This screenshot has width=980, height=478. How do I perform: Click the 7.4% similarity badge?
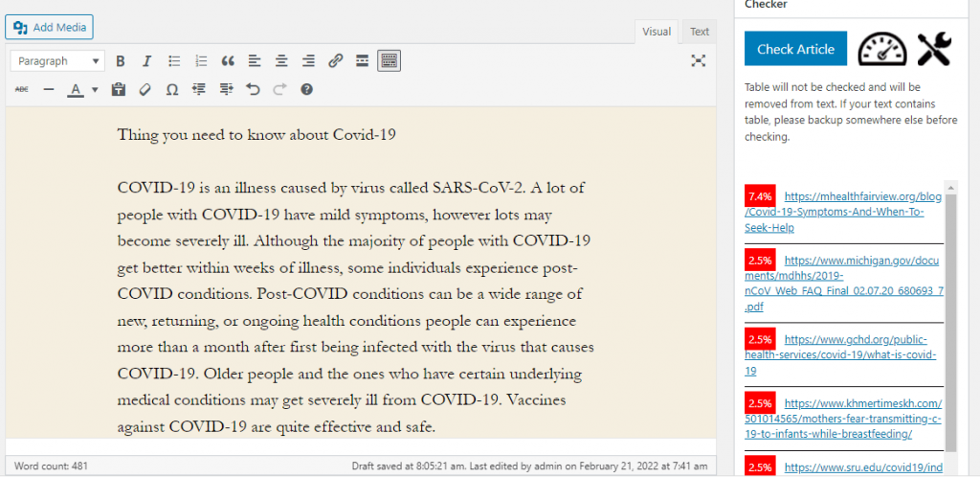(761, 195)
